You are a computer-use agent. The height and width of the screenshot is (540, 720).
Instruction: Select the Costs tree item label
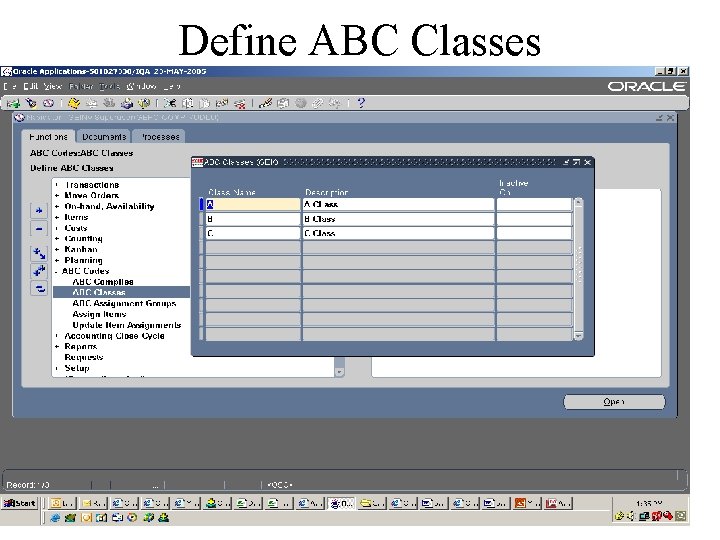(76, 228)
